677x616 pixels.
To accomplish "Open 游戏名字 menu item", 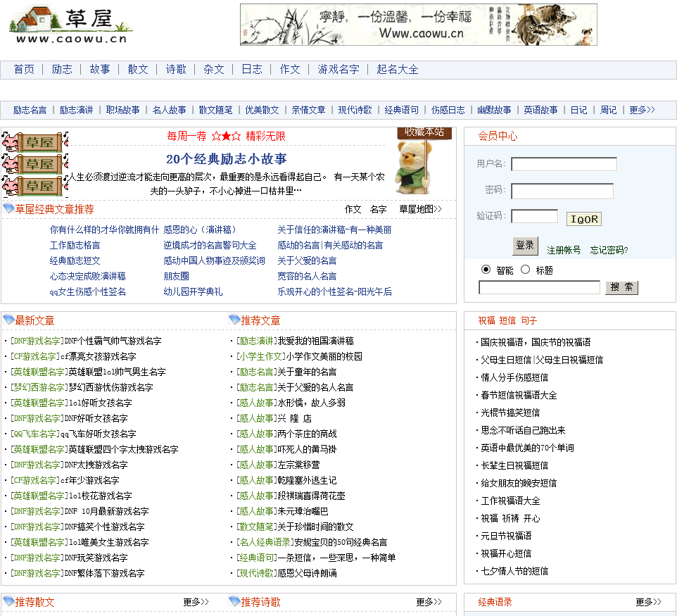I will click(338, 70).
